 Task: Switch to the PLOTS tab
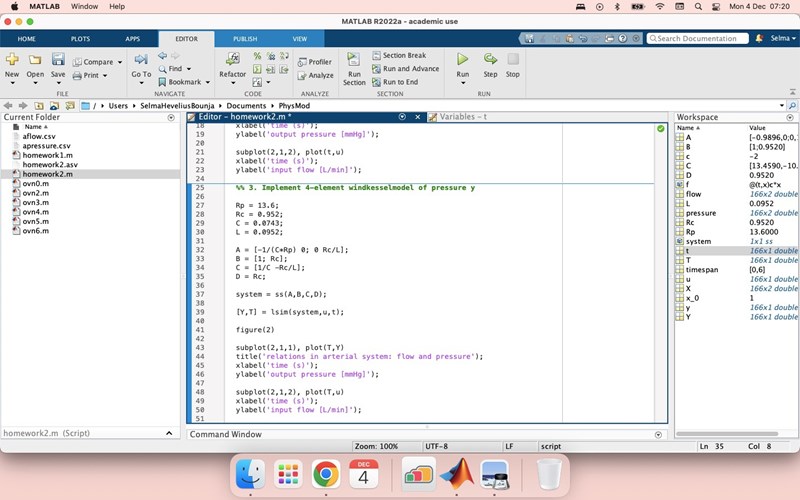[80, 38]
